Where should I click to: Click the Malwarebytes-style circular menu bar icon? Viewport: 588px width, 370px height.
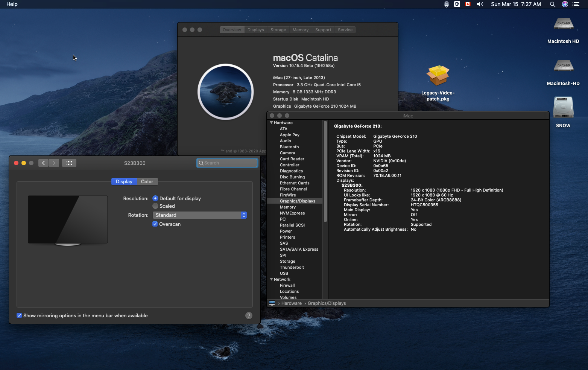pos(457,4)
